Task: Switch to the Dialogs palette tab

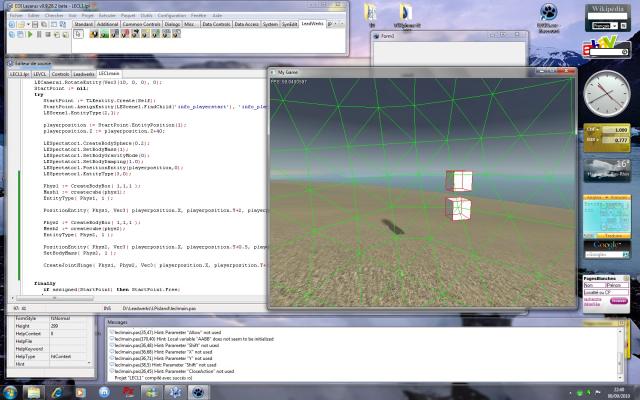Action: 172,24
